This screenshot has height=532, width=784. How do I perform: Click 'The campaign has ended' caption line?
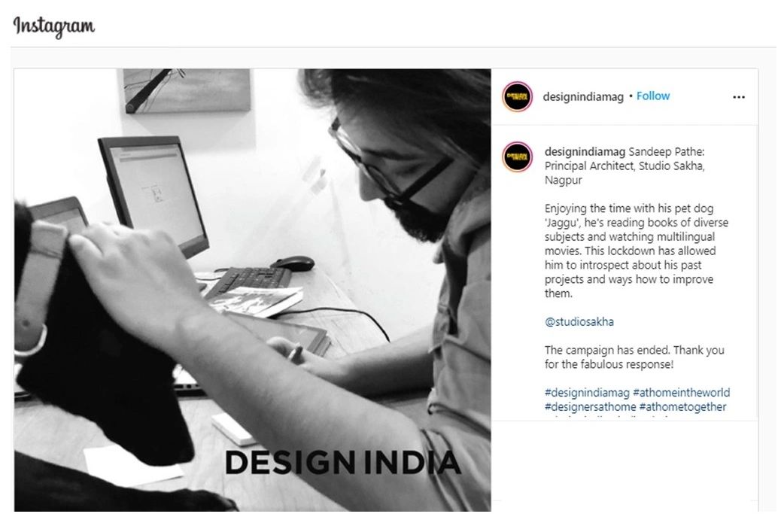pyautogui.click(x=634, y=357)
